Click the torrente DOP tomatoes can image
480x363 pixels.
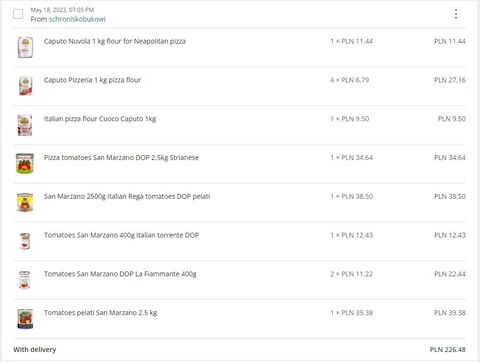click(x=25, y=241)
